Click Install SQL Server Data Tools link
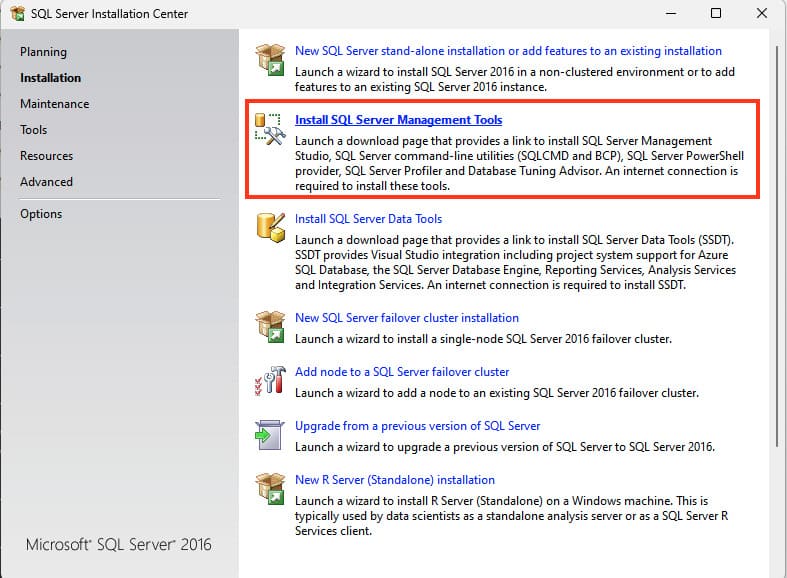The width and height of the screenshot is (787, 578). point(368,219)
